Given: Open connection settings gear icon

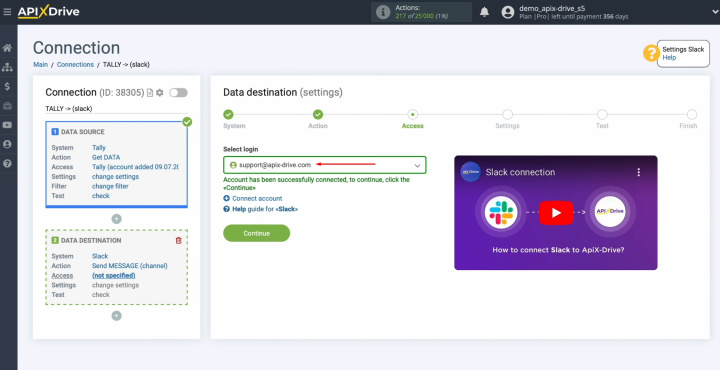Looking at the screenshot, I should (159, 93).
